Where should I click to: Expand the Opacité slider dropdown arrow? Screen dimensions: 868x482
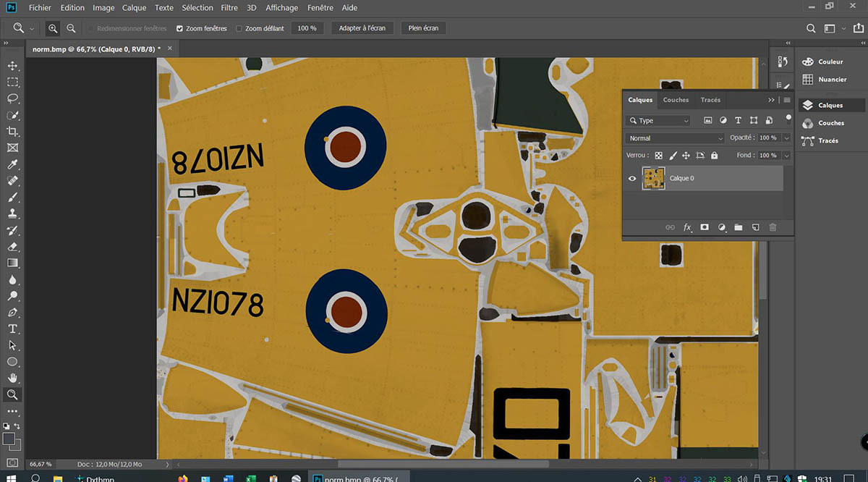point(786,138)
